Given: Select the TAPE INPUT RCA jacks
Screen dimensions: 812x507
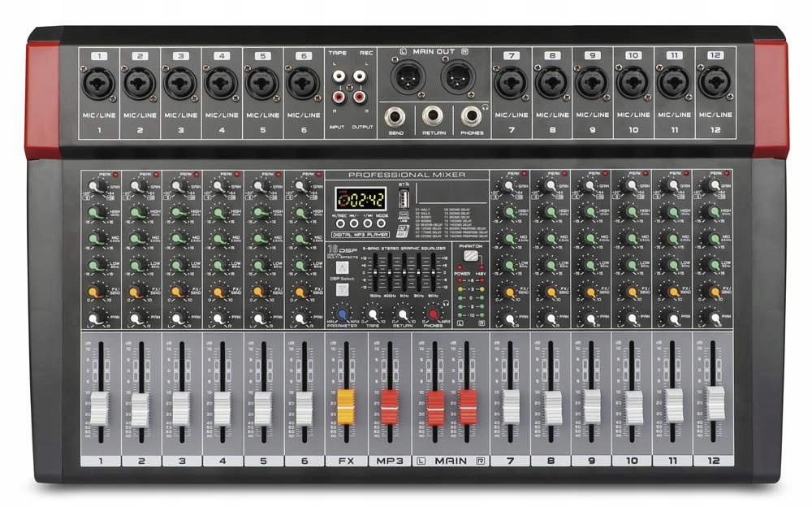Looking at the screenshot, I should pos(338,84).
